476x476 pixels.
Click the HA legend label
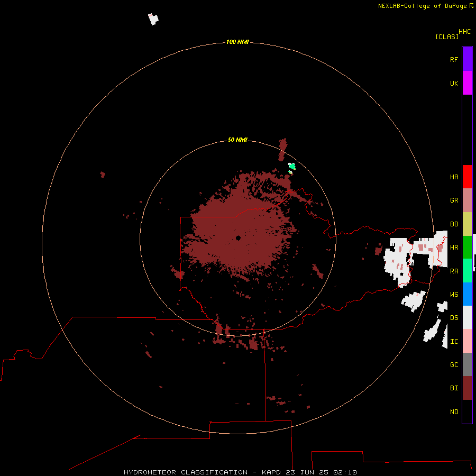coord(454,177)
